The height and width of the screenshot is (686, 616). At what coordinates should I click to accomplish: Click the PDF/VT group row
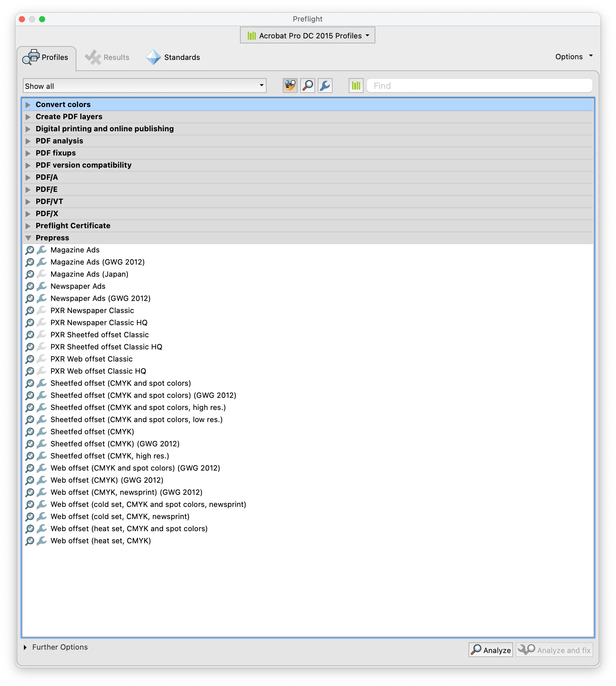308,202
